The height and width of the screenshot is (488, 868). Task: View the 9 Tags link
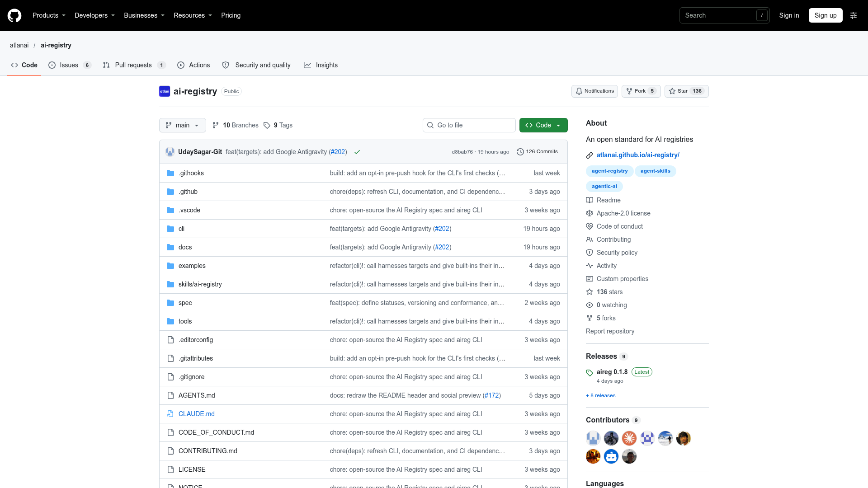pos(278,125)
